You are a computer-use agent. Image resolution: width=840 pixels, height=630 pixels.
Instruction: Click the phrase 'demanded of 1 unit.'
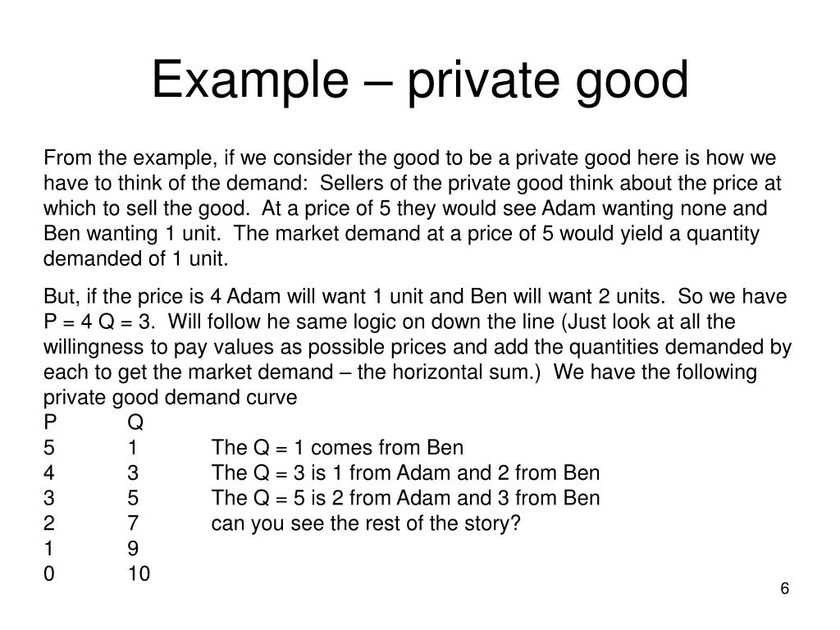point(136,258)
